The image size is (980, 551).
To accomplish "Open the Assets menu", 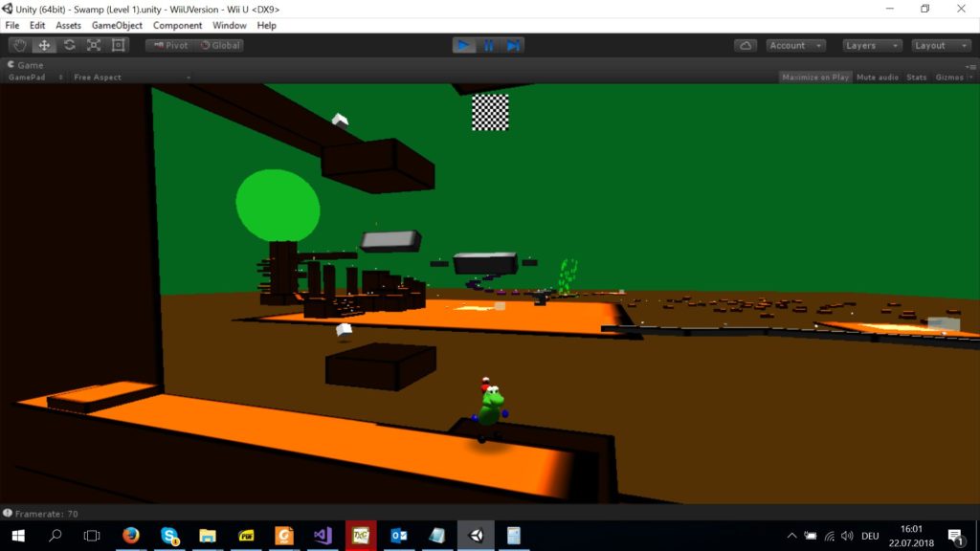I will [68, 26].
